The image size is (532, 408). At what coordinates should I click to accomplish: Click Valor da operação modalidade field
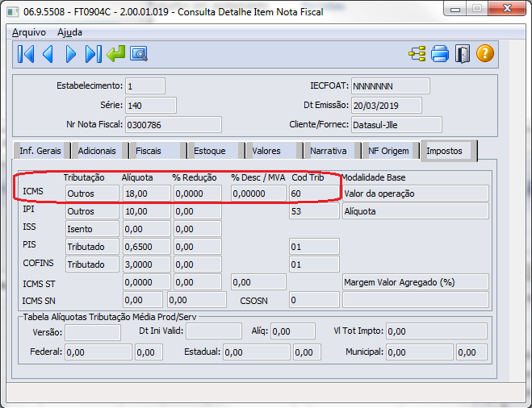tap(416, 194)
